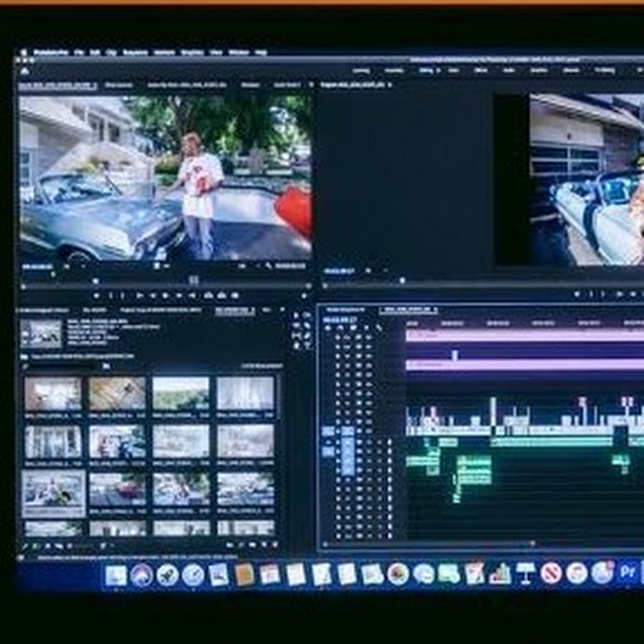644x644 pixels.
Task: Click Overwrite button in Source monitor
Action: pyautogui.click(x=222, y=296)
